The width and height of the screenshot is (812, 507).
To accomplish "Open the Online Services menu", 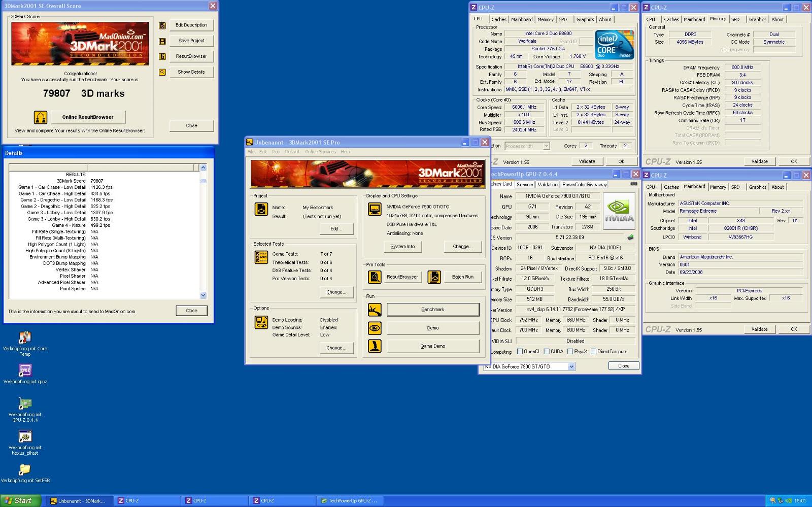I will pyautogui.click(x=320, y=152).
